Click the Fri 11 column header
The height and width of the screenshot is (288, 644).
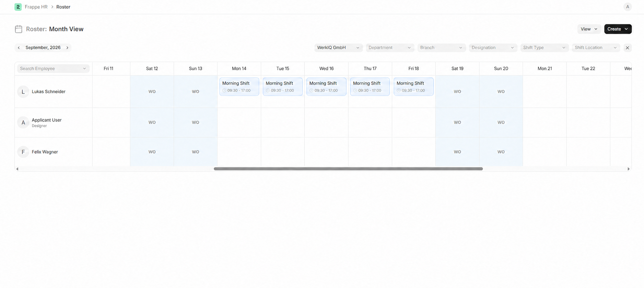(108, 69)
